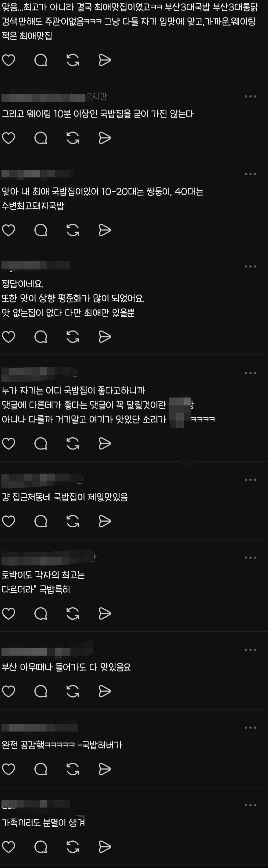The image size is (268, 868).
Task: Like the 가족끼리도 분열이 생겨 comment
Action: point(8,847)
